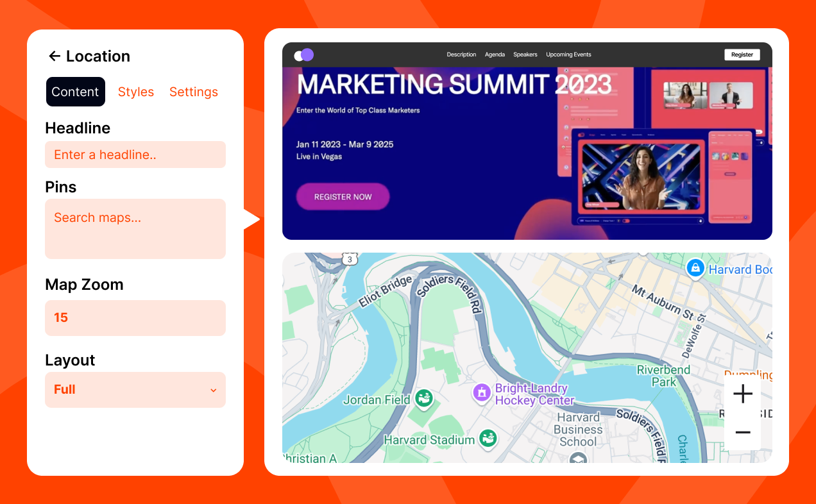816x504 pixels.
Task: Click the Jordan Field map marker
Action: (423, 399)
